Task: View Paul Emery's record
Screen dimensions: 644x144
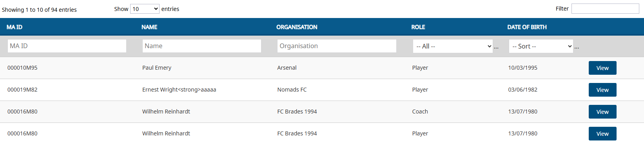Action: [602, 68]
